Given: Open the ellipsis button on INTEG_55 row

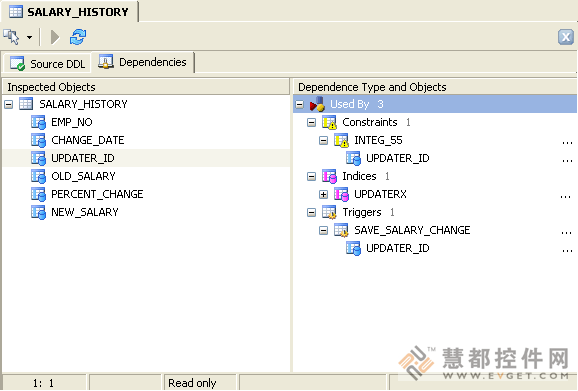Looking at the screenshot, I should (x=567, y=142).
